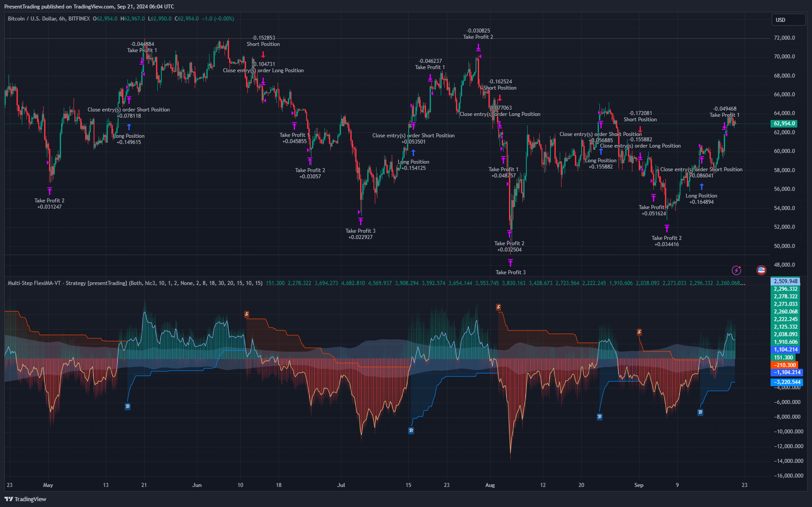Click the B buy marker near May 21
812x507 pixels.
(127, 406)
